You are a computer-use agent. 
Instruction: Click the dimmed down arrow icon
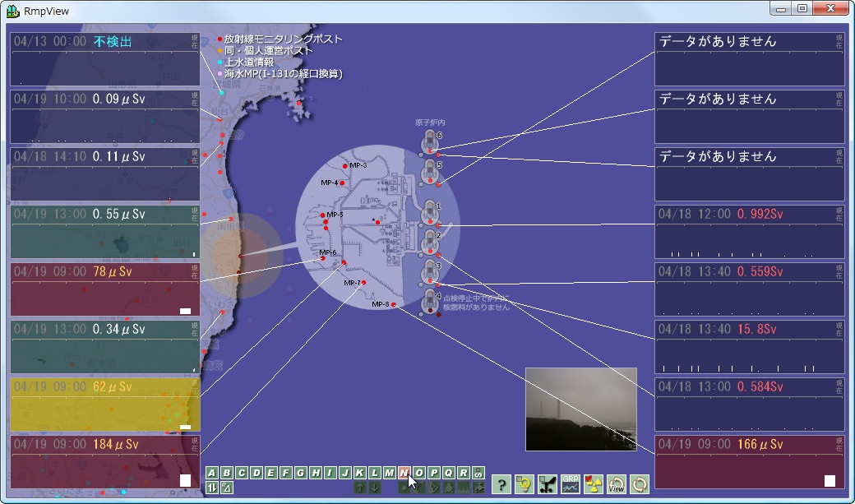(x=375, y=487)
